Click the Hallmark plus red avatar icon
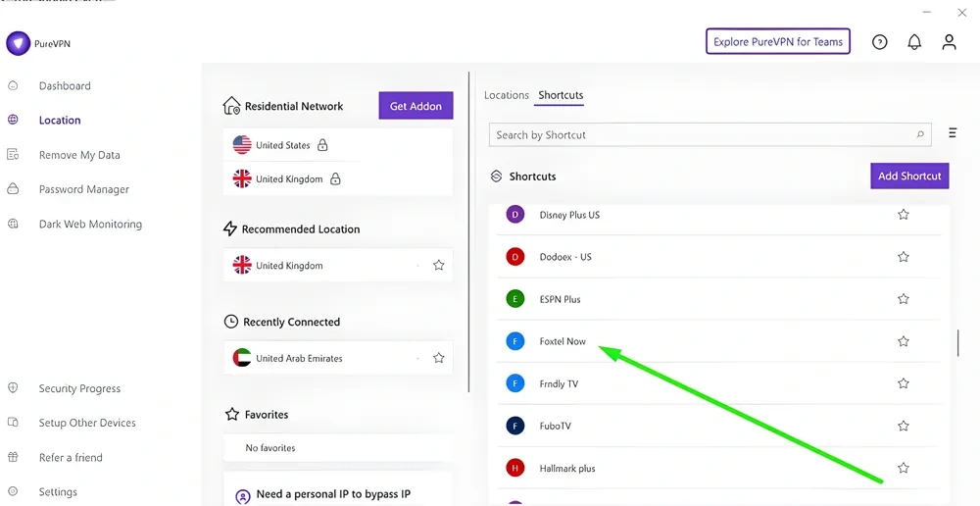Image resolution: width=980 pixels, height=506 pixels. pos(515,468)
